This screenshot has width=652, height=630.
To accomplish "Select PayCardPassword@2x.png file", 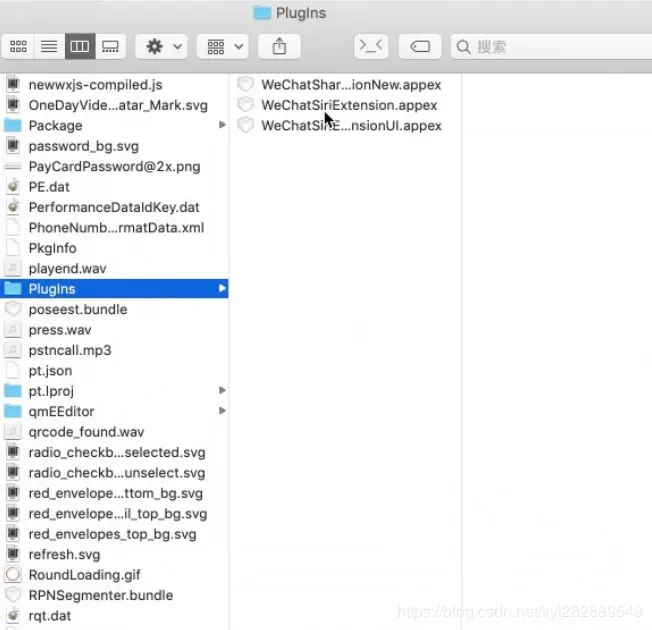I will [x=114, y=166].
